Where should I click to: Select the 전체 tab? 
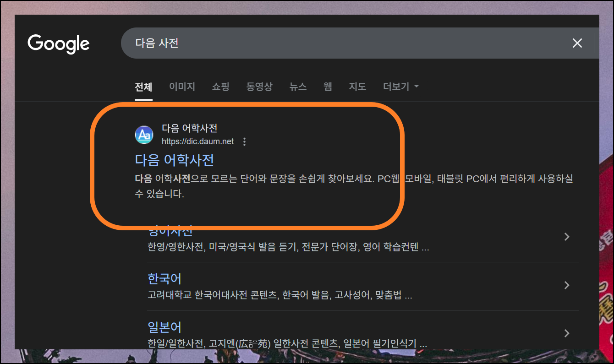143,87
